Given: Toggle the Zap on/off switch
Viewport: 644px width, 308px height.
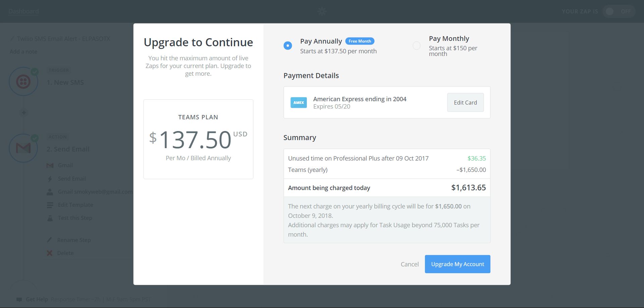Looking at the screenshot, I should tap(617, 11).
